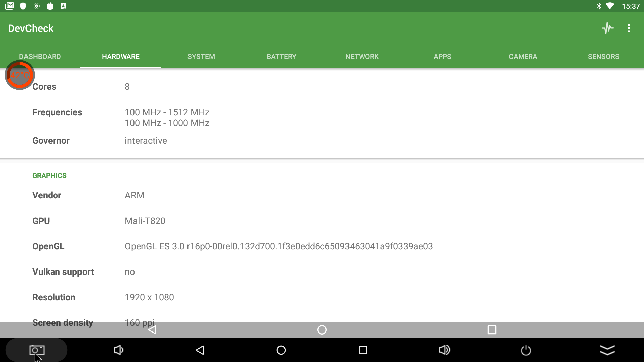Viewport: 644px width, 362px height.
Task: Take a screenshot with the camera button
Action: click(x=37, y=350)
